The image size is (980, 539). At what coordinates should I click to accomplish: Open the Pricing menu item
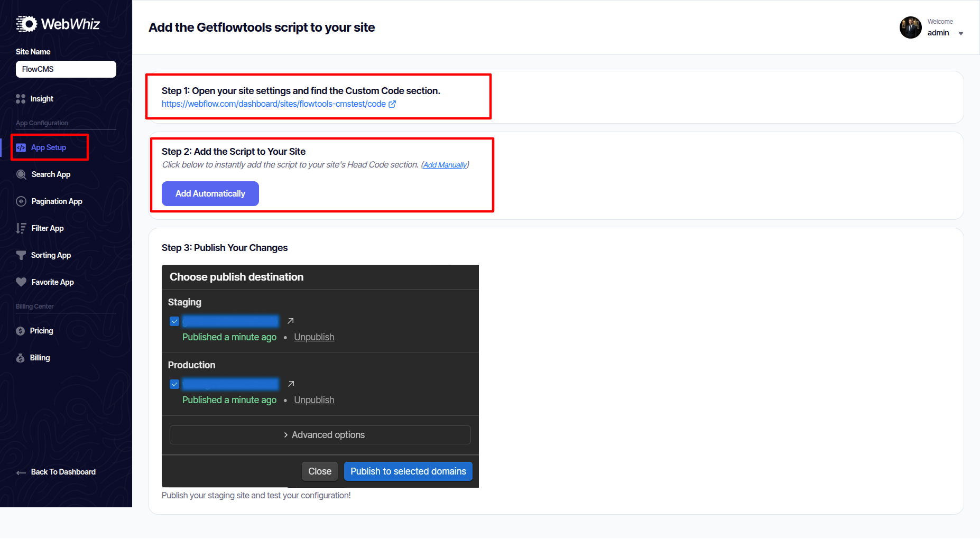tap(41, 331)
